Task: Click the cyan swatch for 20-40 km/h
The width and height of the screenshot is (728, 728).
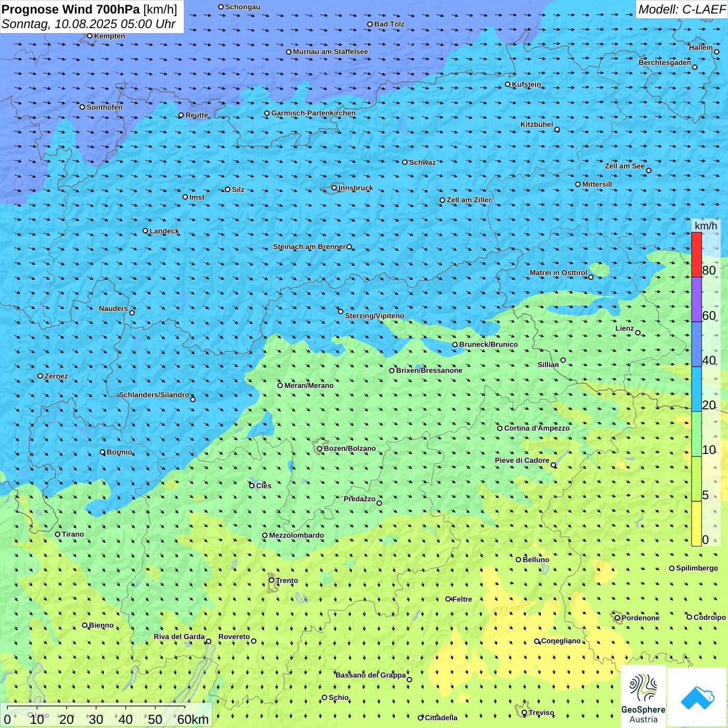Action: [696, 389]
